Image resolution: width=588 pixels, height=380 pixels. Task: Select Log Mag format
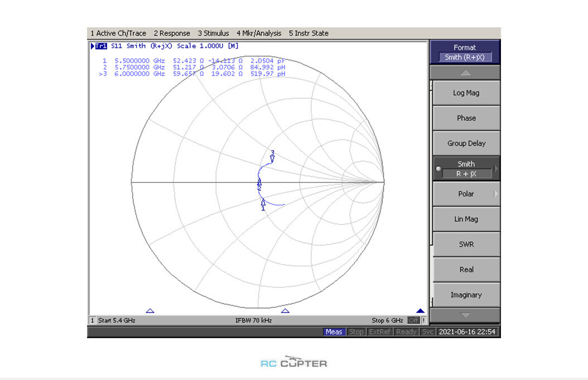click(x=466, y=93)
